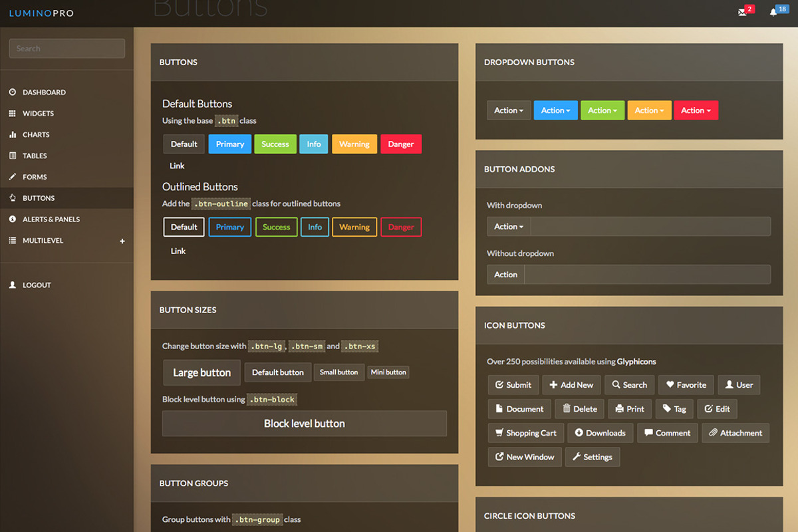Click the solid Success button

coord(275,144)
